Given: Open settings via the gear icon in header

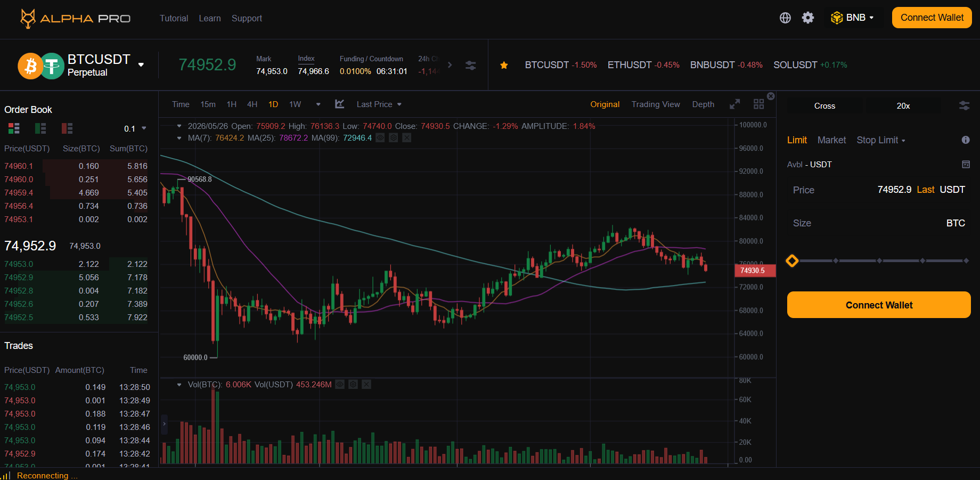Looking at the screenshot, I should (x=808, y=18).
